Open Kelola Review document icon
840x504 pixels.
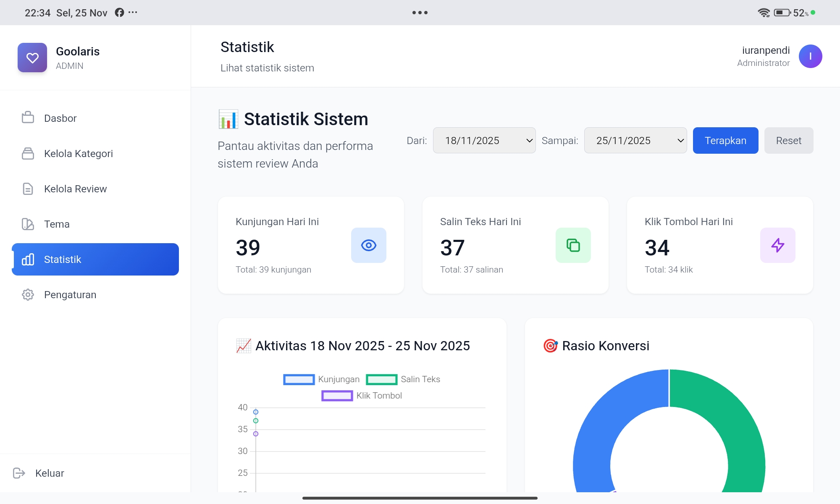[28, 189]
